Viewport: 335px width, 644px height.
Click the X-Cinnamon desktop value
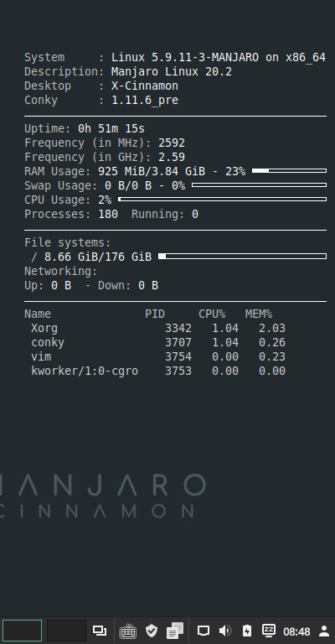pos(145,86)
